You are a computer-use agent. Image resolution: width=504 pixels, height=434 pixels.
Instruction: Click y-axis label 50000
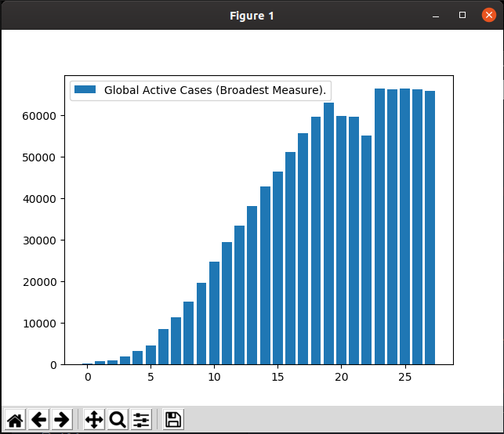(x=39, y=157)
